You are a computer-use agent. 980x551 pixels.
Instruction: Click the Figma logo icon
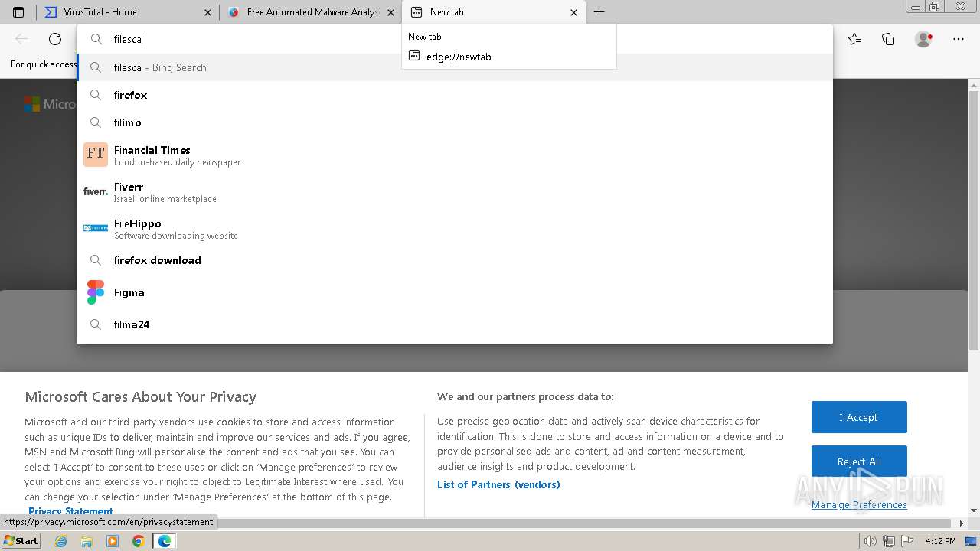click(96, 292)
